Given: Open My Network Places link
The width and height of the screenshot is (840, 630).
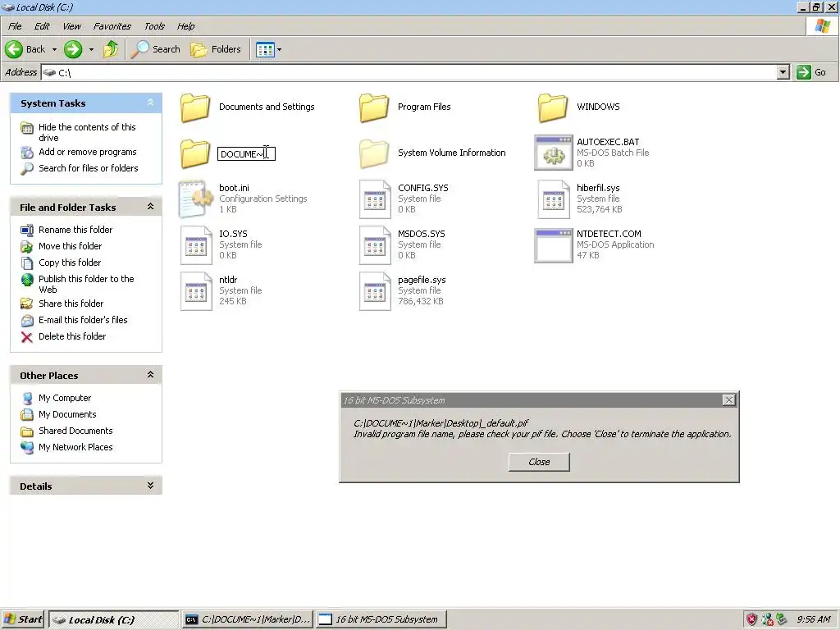Looking at the screenshot, I should (x=75, y=447).
